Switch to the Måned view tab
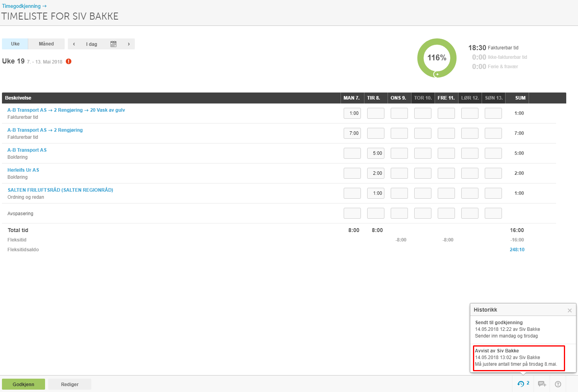This screenshot has width=578, height=392. 46,44
